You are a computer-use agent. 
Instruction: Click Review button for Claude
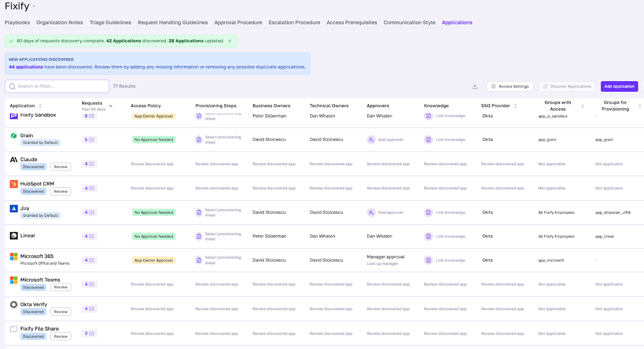(61, 167)
